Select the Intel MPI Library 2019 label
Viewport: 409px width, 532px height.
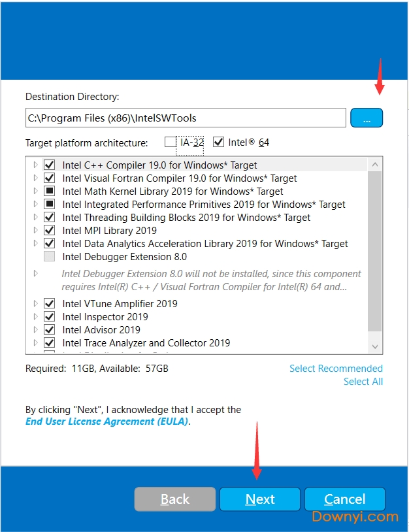point(109,230)
